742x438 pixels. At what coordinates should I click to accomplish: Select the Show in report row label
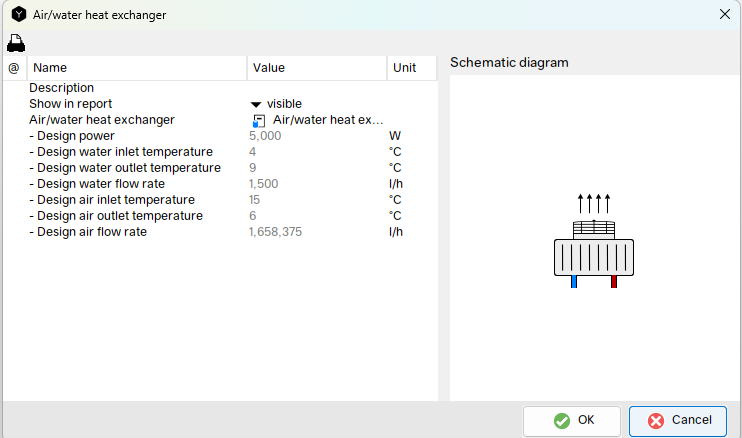(71, 104)
